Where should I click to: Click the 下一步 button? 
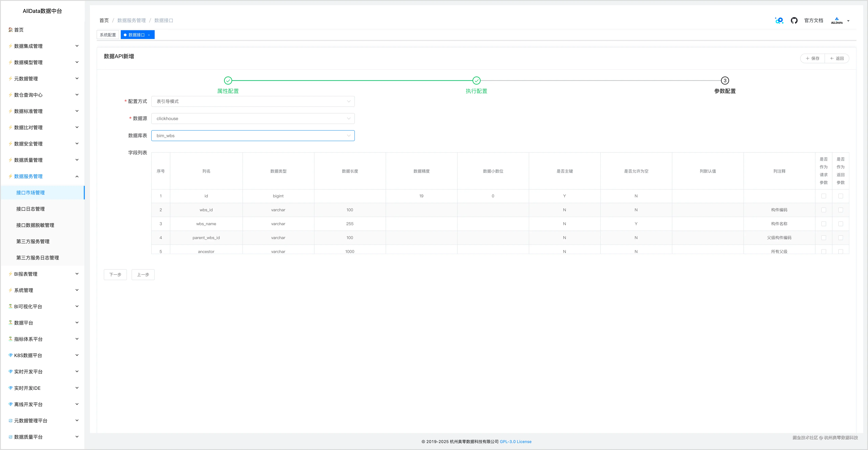[115, 275]
